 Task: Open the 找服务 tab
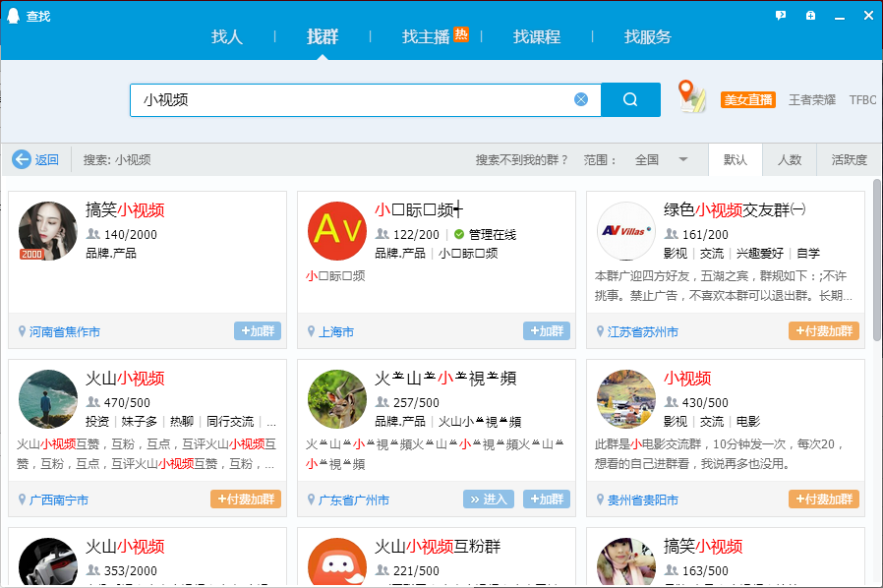pyautogui.click(x=648, y=37)
